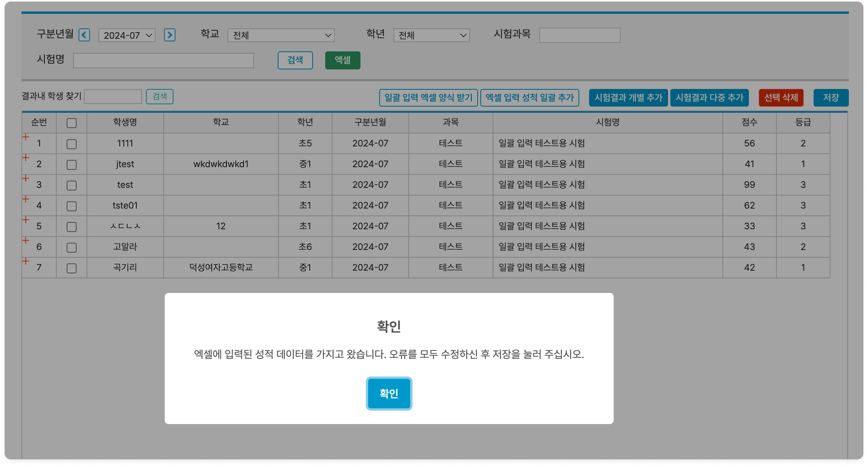Click 일괄 입력 엑셀 양식 받기
The width and height of the screenshot is (868, 467).
tap(428, 98)
